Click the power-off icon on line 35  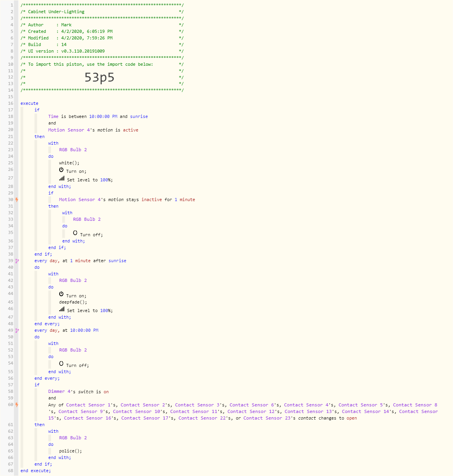click(x=75, y=233)
